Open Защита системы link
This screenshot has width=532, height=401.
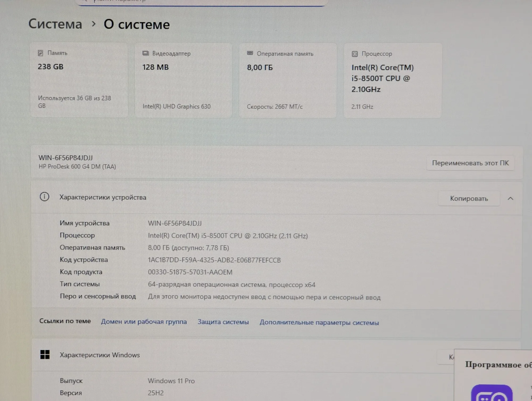click(x=223, y=322)
